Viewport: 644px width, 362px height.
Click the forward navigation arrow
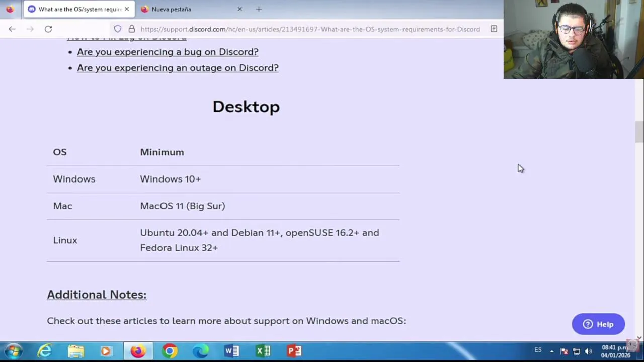(30, 29)
